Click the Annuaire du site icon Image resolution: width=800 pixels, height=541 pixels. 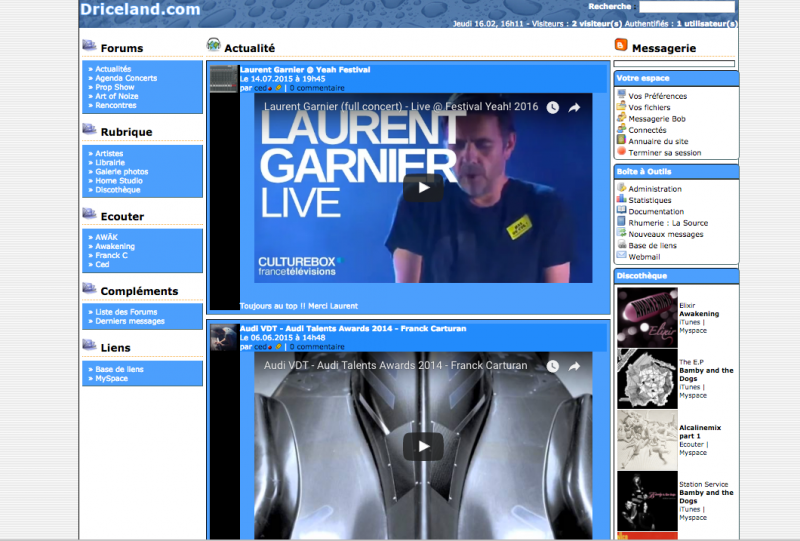[621, 140]
